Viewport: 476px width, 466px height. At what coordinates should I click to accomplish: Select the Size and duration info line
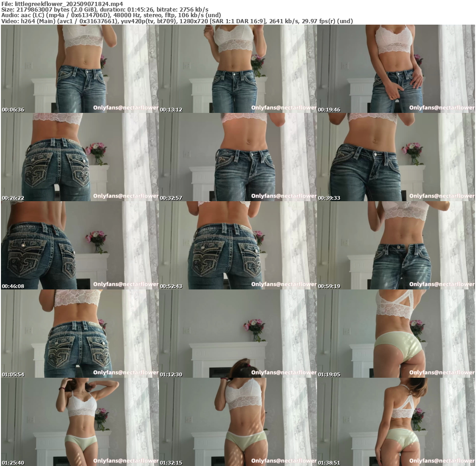pos(105,9)
